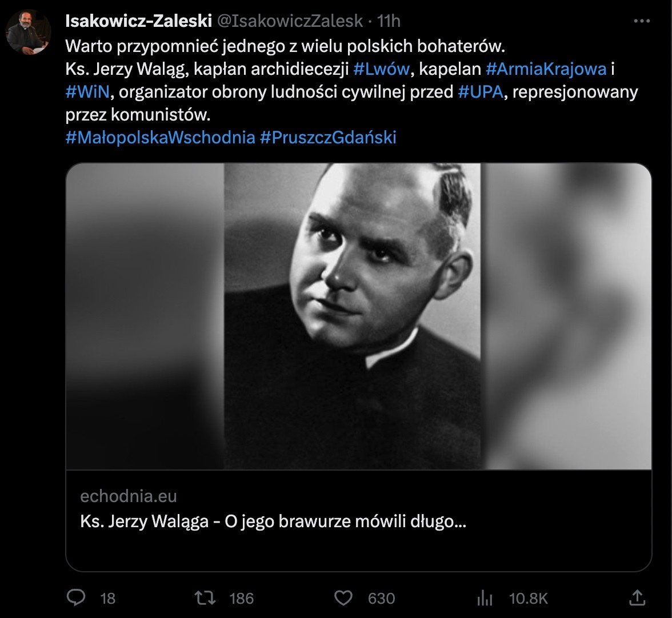Like the tweet with the heart icon
Screen dimensions: 672x618
(x=343, y=597)
